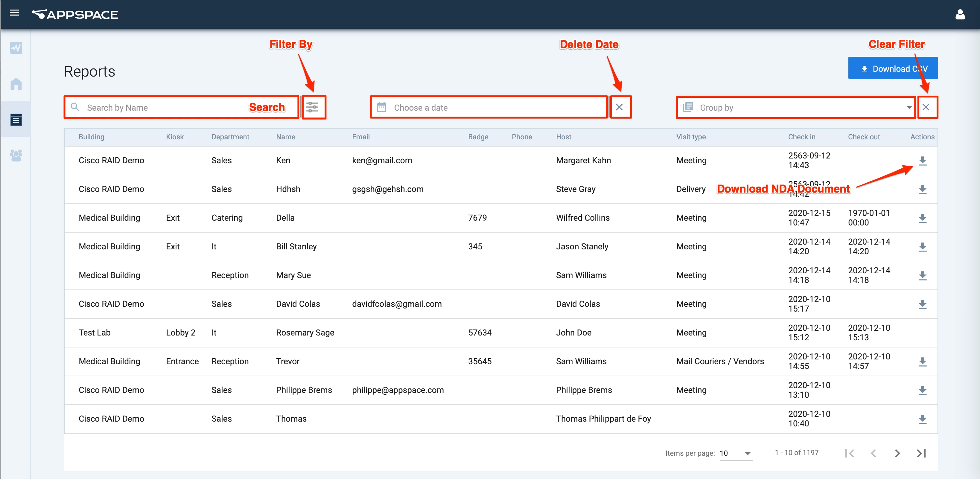Open the users group sidebar icon
Viewport: 980px width, 491px height.
coord(16,155)
